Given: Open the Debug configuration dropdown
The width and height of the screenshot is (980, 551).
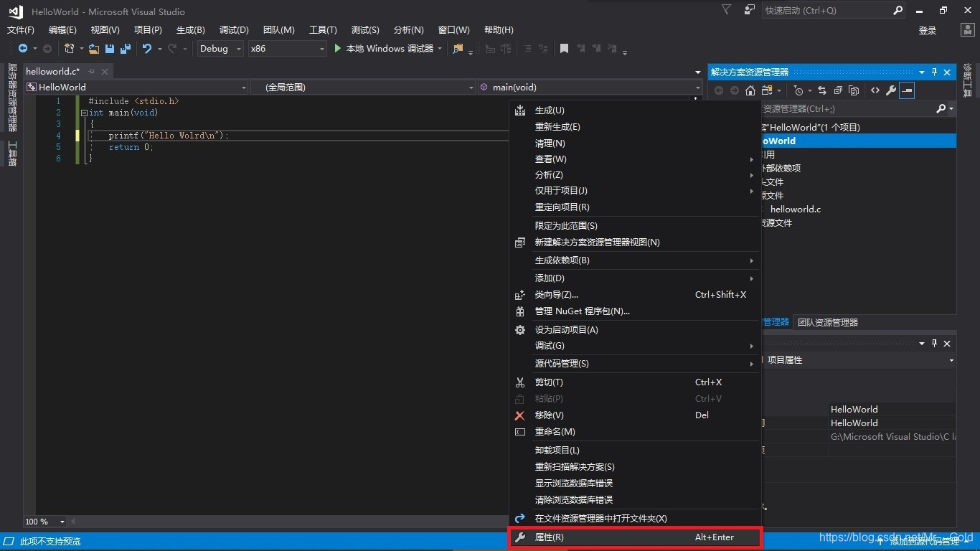Looking at the screenshot, I should tap(220, 49).
